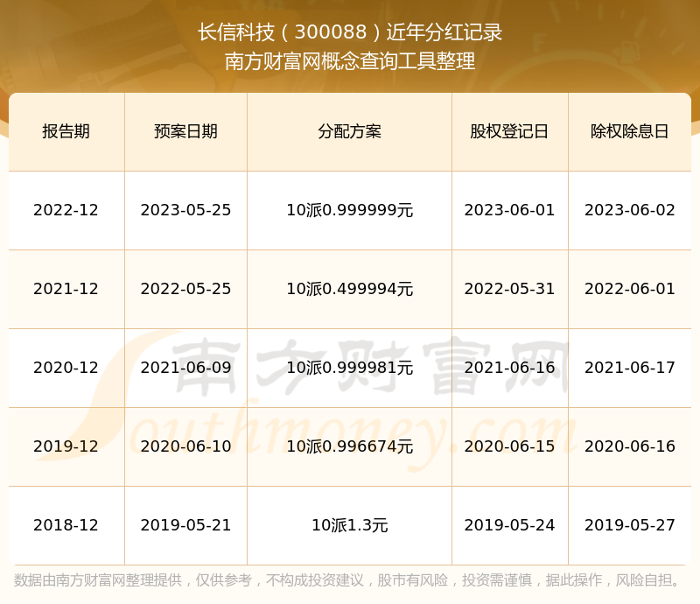Select the 报告期 column header

(66, 131)
